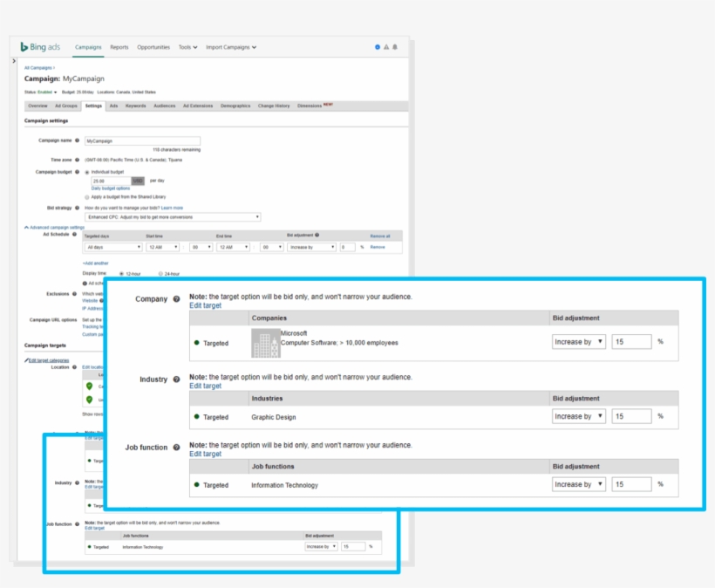The width and height of the screenshot is (715, 588).
Task: Open the Increase by bid adjustment dropdown
Action: [x=579, y=340]
